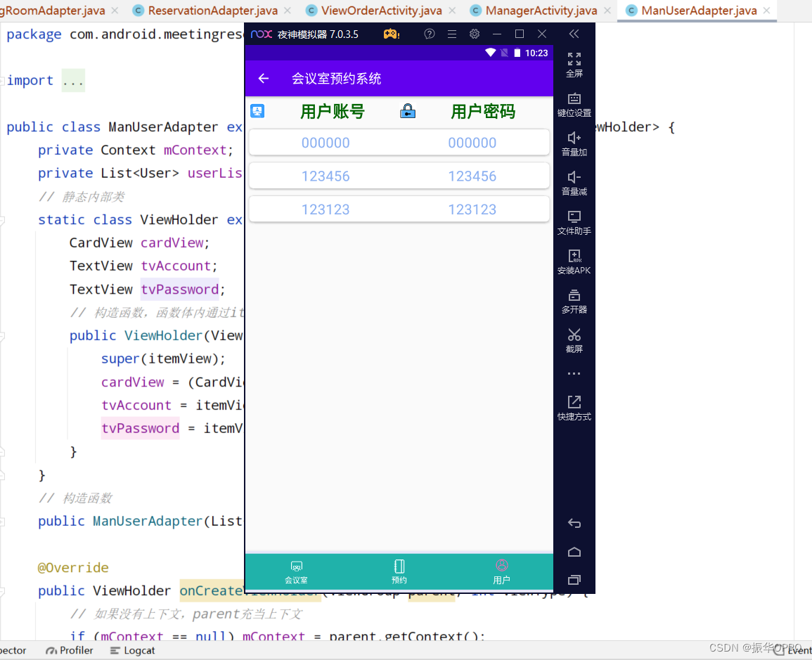Increase volume with 音量加 icon
The image size is (812, 660).
(574, 143)
